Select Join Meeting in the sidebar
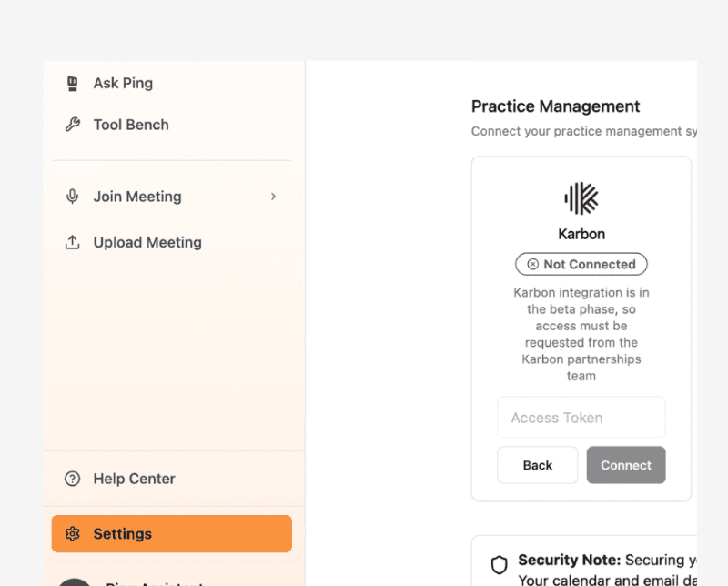This screenshot has height=586, width=728. (137, 197)
